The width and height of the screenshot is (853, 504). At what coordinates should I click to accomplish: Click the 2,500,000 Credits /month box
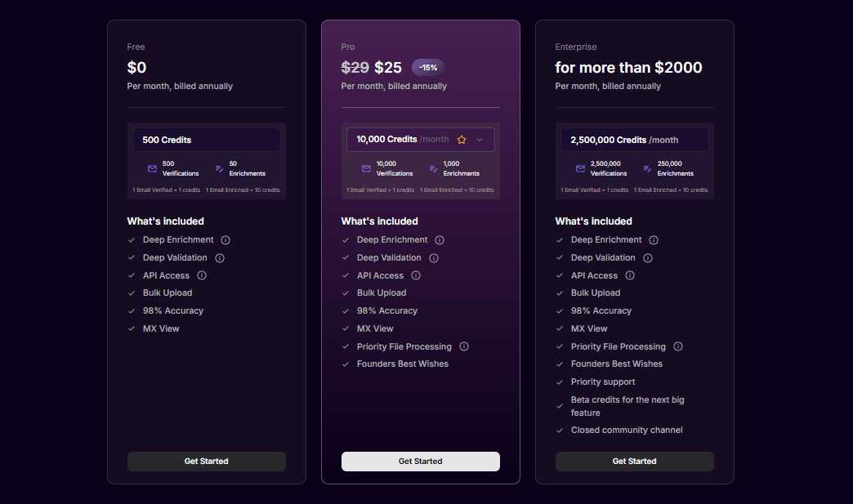point(634,140)
